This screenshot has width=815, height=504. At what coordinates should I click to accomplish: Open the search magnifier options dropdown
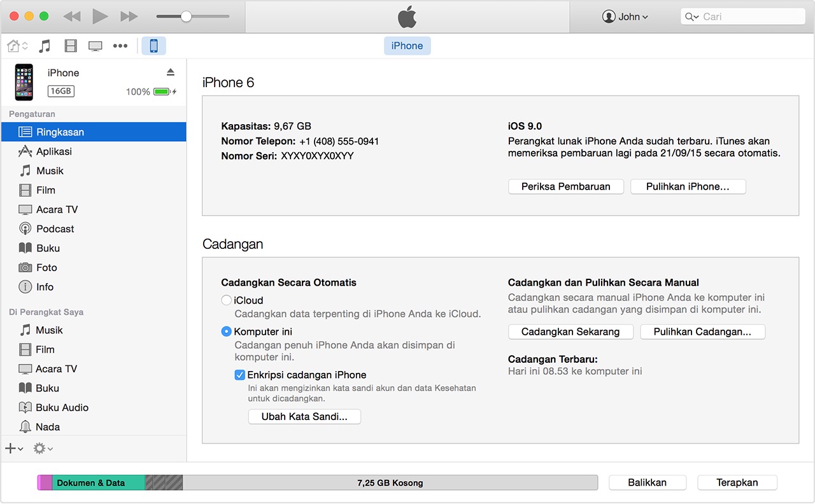(691, 17)
